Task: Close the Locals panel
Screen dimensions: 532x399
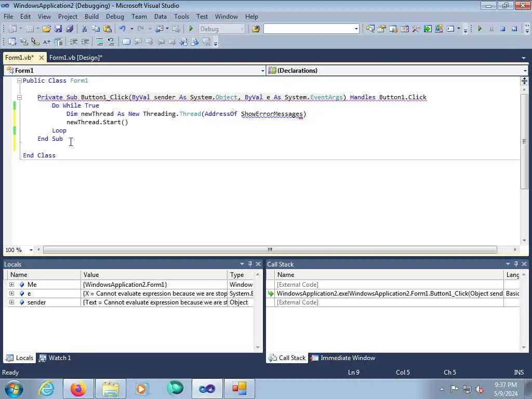Action: (x=258, y=264)
